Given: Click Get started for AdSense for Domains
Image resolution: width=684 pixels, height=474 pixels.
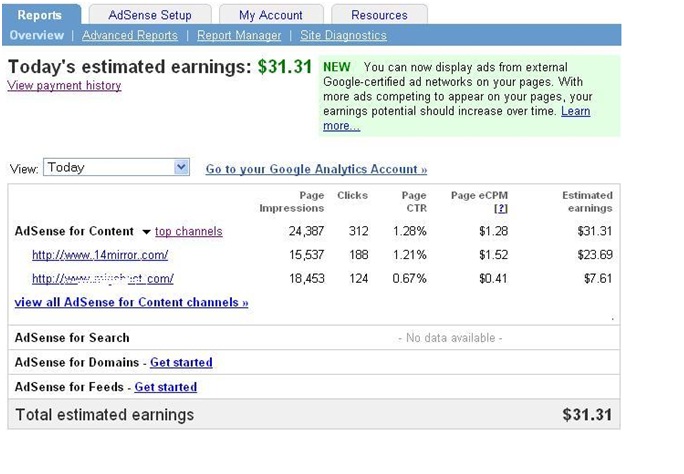Looking at the screenshot, I should (x=181, y=362).
